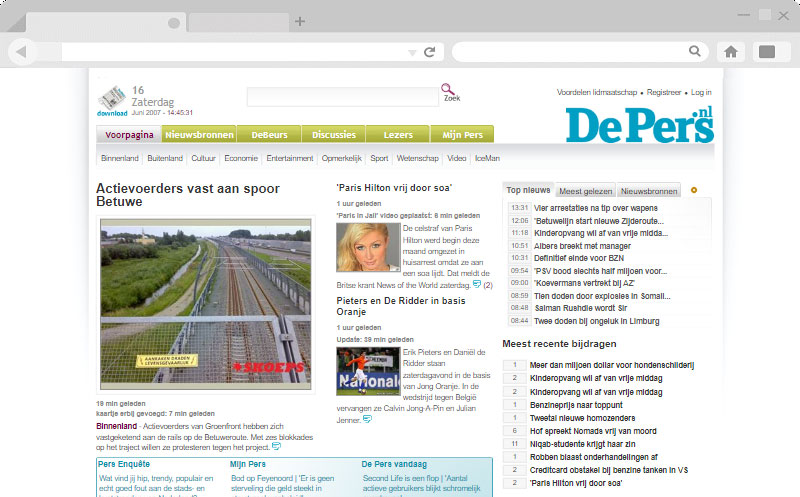Switch to the Meest gelezen tab
This screenshot has width=800, height=497.
click(x=585, y=190)
